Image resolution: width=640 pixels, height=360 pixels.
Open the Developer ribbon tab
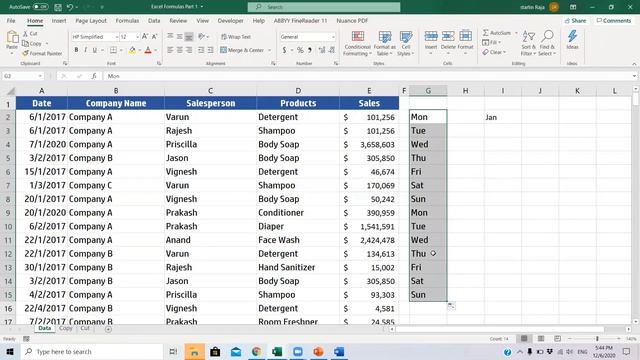coord(230,20)
